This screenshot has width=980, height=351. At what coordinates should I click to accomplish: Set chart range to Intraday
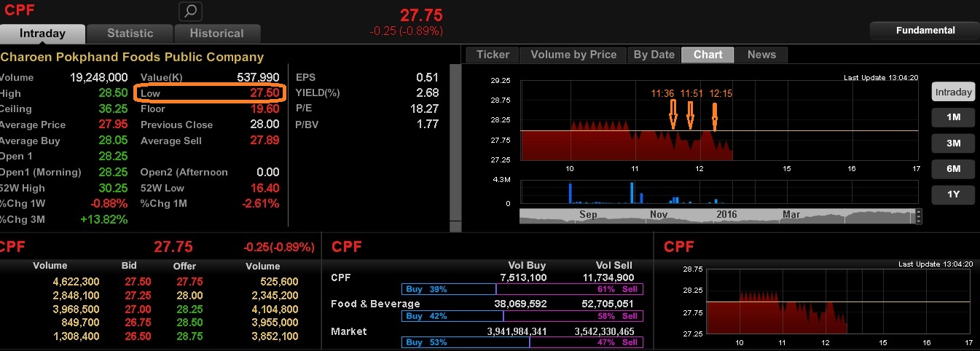click(x=953, y=92)
